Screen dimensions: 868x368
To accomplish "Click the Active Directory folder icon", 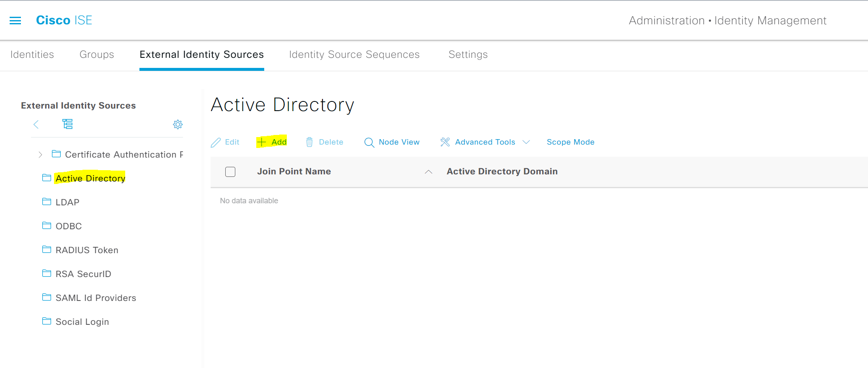I will 46,178.
